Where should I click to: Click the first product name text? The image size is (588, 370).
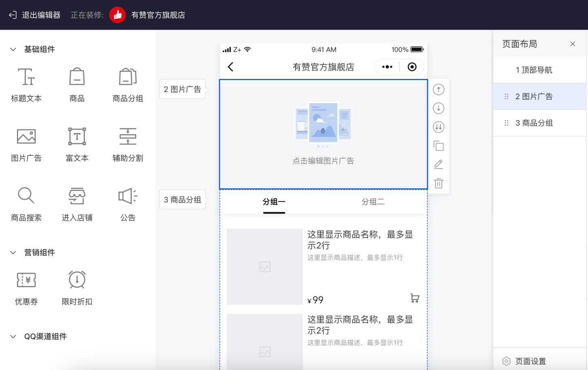360,240
